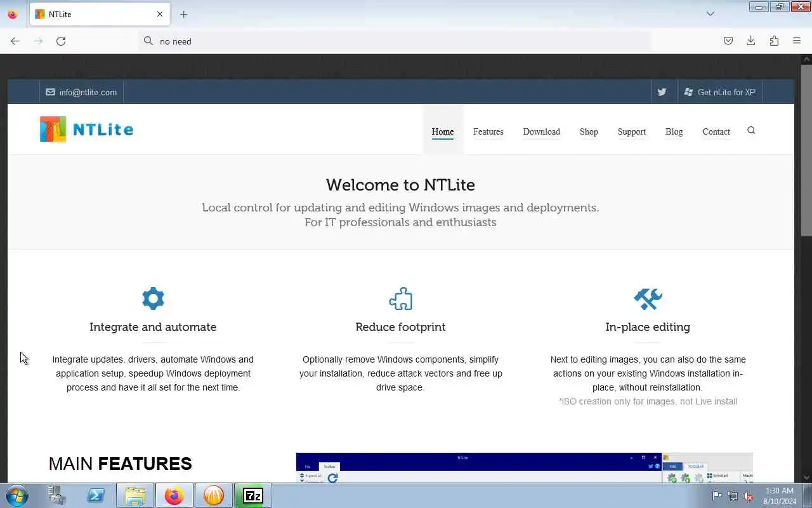The height and width of the screenshot is (508, 812).
Task: Click the MAIN FEATURES heading
Action: pyautogui.click(x=120, y=464)
